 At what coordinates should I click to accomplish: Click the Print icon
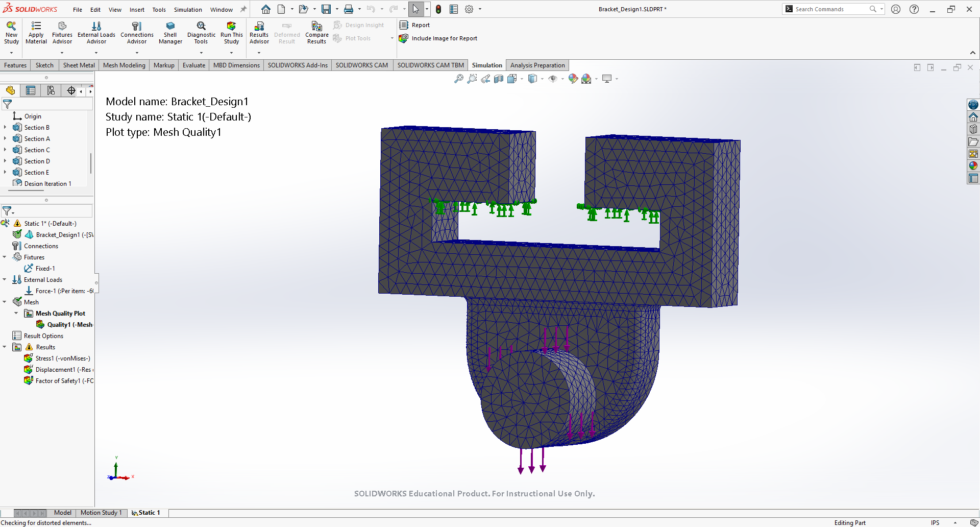pos(349,9)
